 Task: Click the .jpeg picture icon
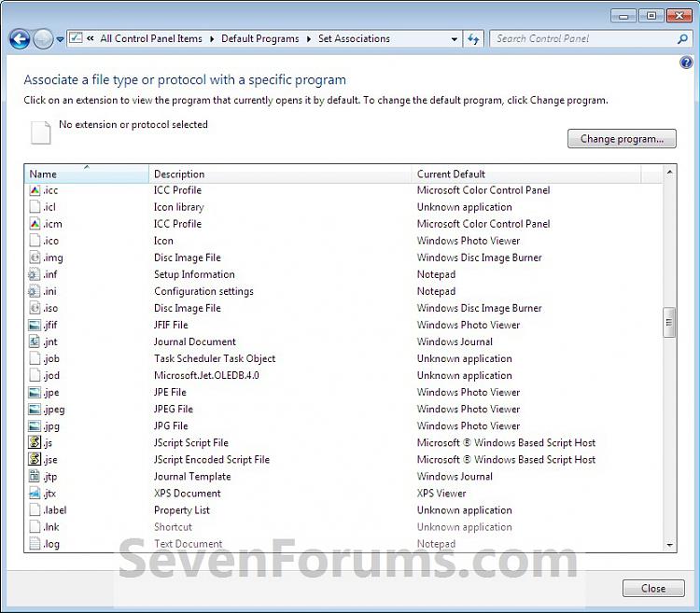coord(35,409)
